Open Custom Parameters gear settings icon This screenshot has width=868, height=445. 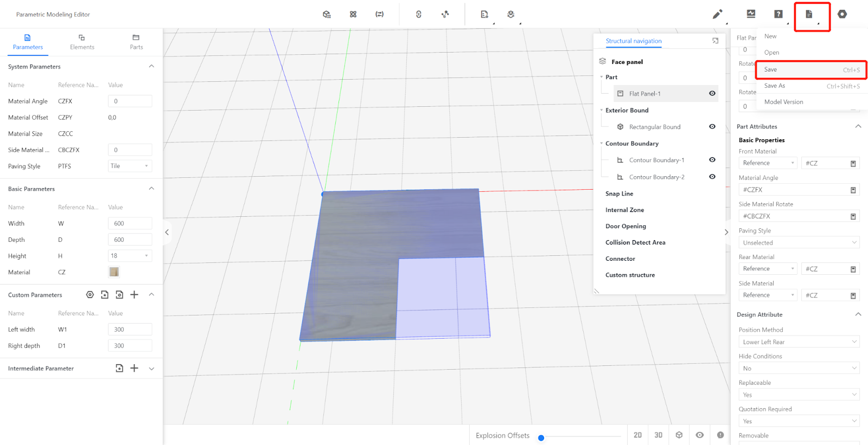90,295
